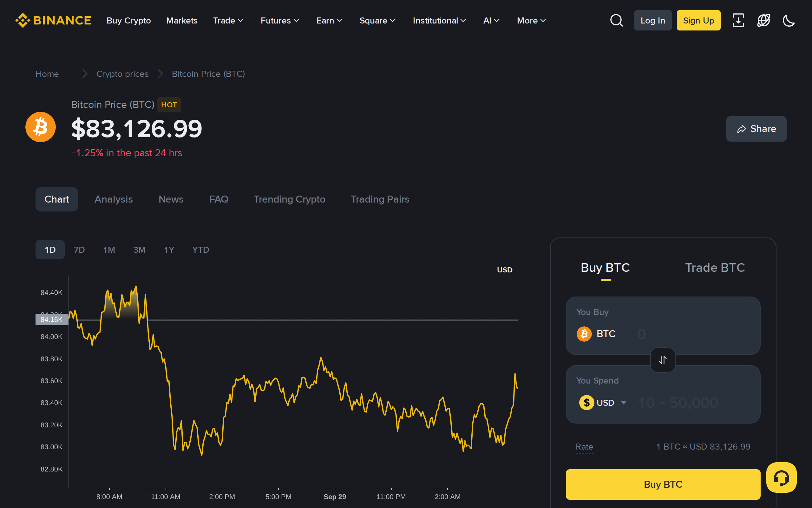Switch to the FAQ tab
The image size is (812, 508).
coord(219,199)
